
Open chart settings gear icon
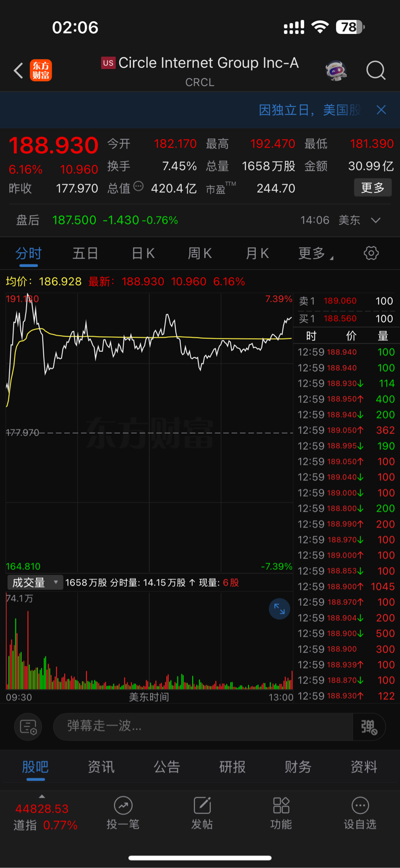(x=371, y=253)
